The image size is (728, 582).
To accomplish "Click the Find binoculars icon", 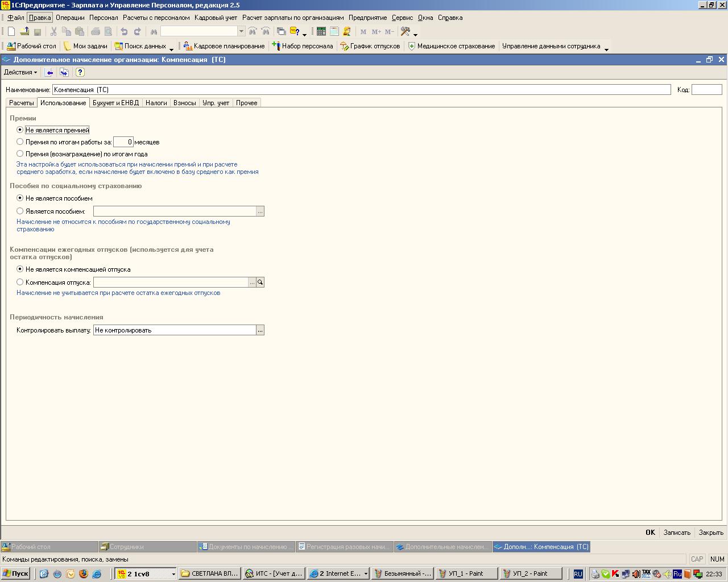I will [153, 32].
